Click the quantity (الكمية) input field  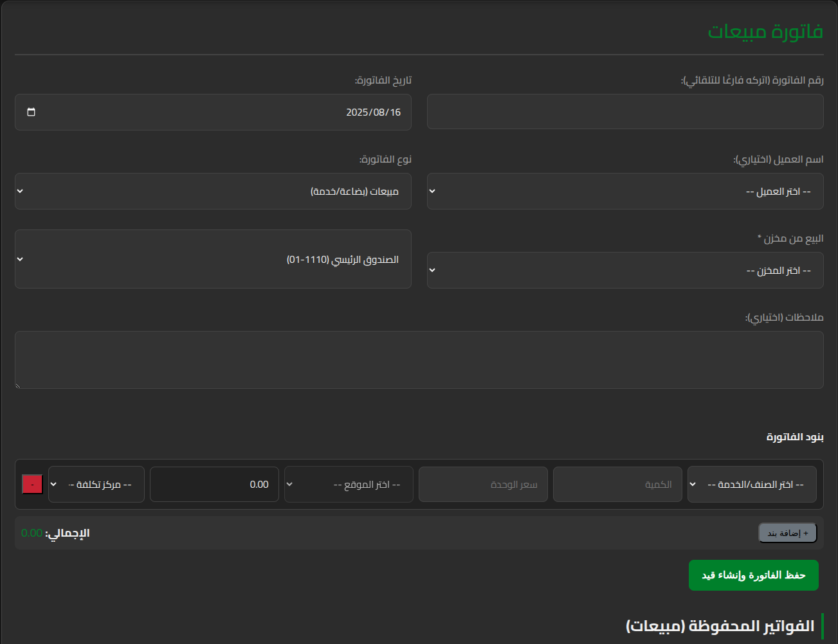tap(617, 485)
